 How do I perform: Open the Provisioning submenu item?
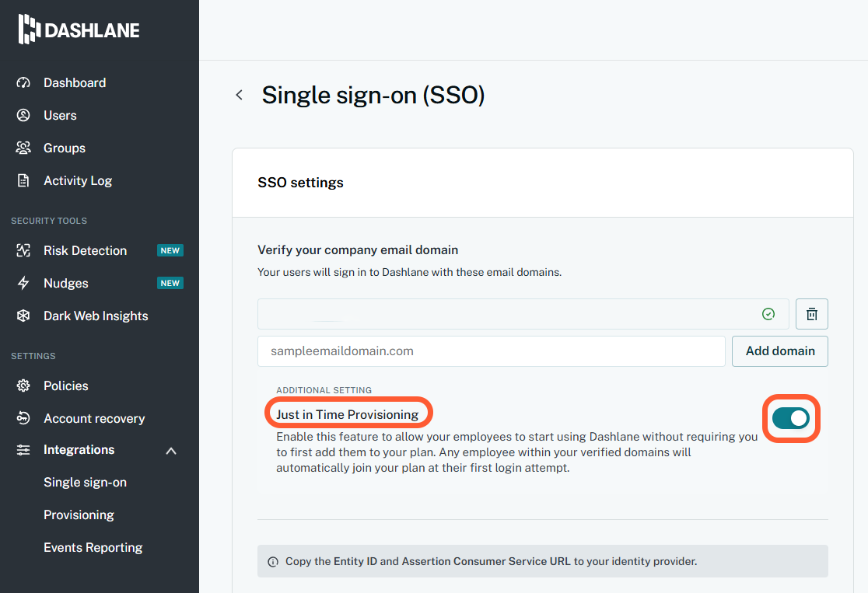79,515
